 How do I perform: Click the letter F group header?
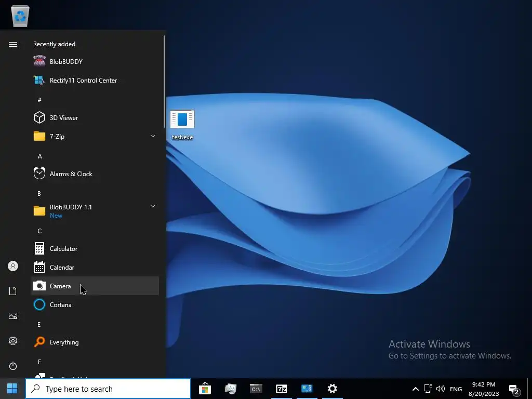(x=39, y=362)
